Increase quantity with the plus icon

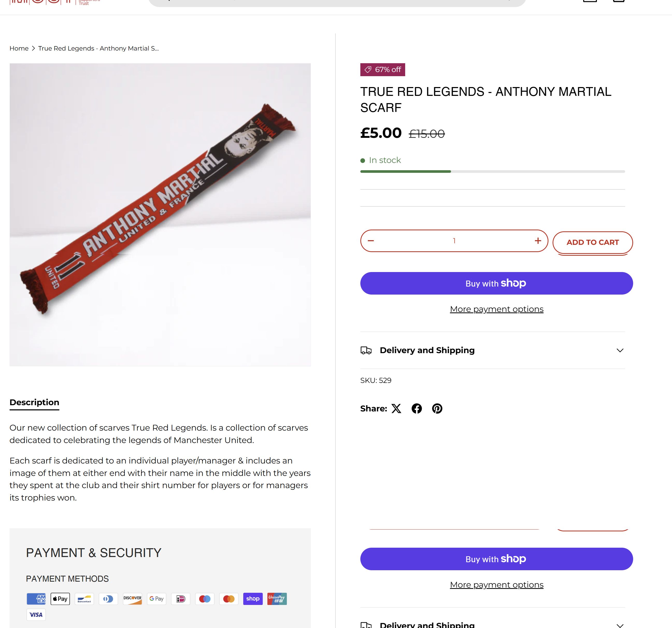(x=538, y=241)
